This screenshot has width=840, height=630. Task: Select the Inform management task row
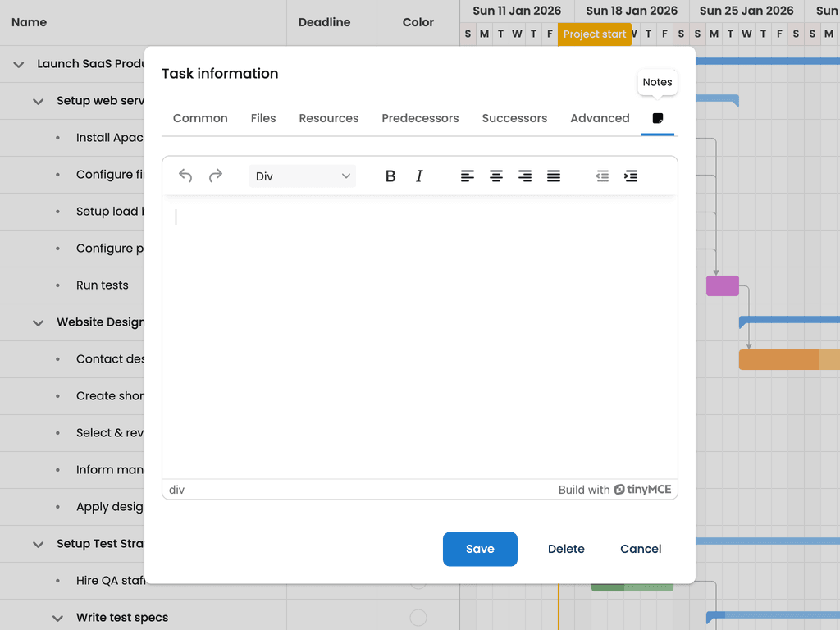(x=72, y=470)
